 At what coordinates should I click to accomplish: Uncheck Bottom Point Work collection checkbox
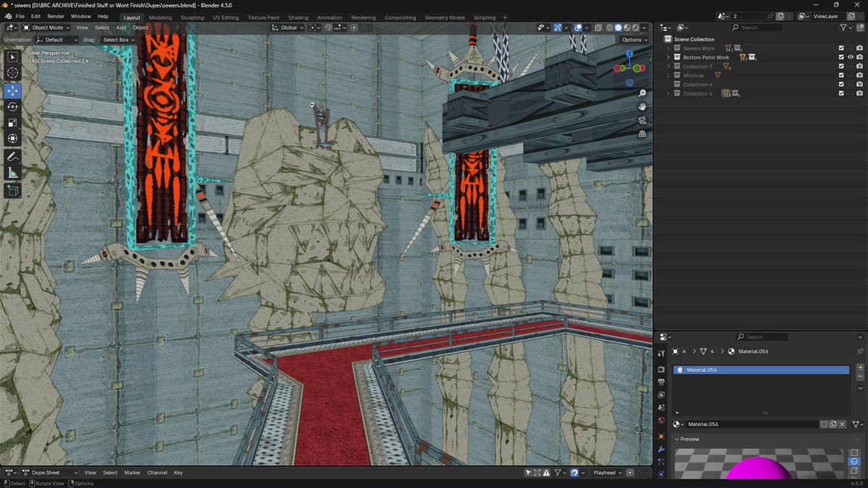841,57
